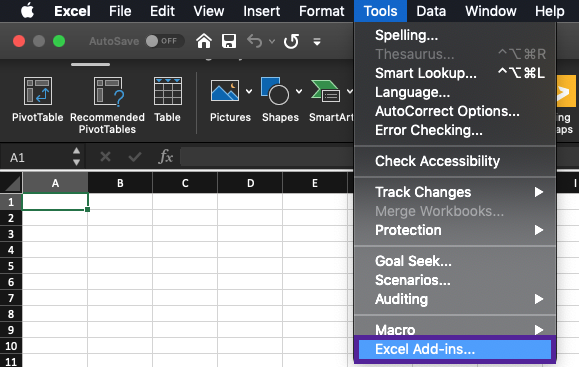Click the Shapes icon
Screen dimensions: 579x367
[x=275, y=91]
